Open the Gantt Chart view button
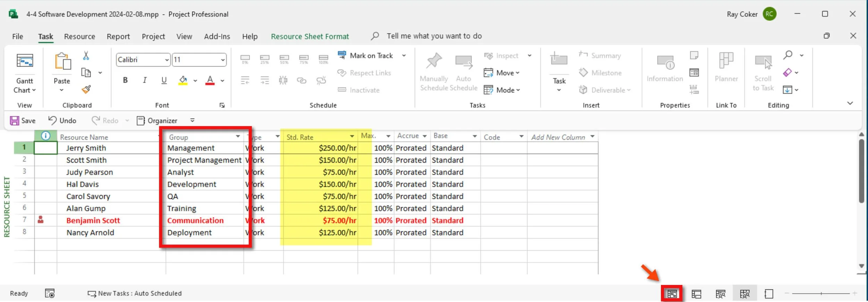 25,74
